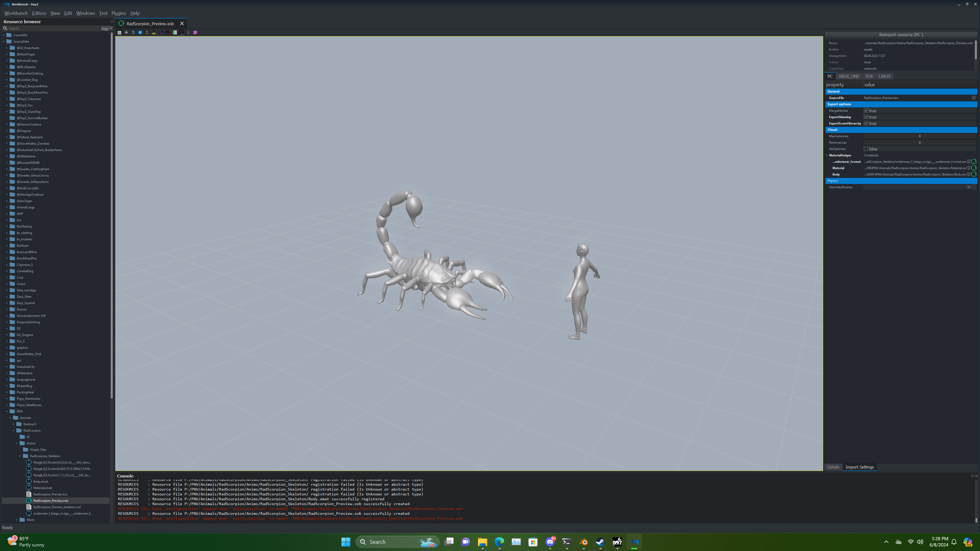Open the volume control in system tray
980x551 pixels.
pyautogui.click(x=920, y=542)
